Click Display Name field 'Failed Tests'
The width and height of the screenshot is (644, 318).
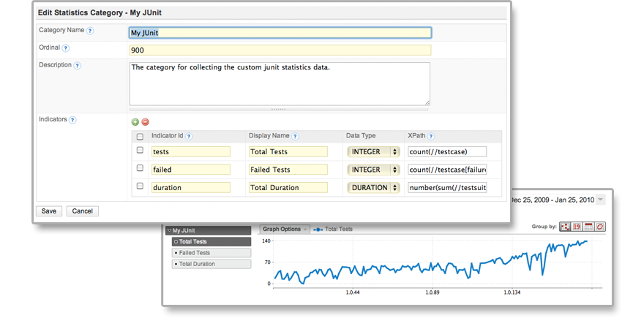click(288, 170)
